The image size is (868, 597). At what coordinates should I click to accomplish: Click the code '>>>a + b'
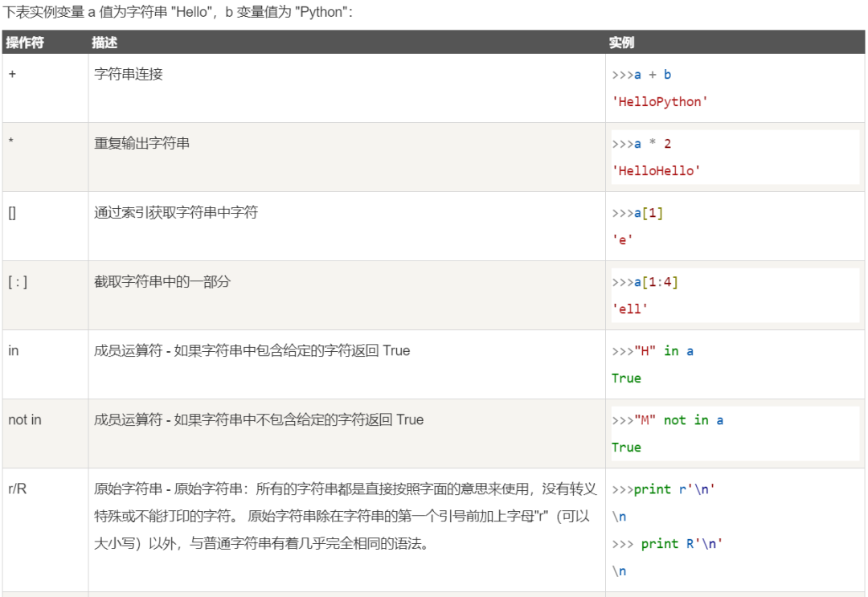coord(641,75)
